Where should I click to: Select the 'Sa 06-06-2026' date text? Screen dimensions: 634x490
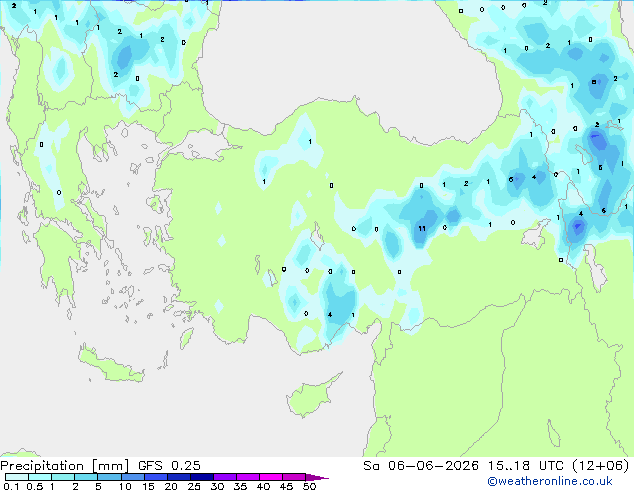click(x=421, y=466)
